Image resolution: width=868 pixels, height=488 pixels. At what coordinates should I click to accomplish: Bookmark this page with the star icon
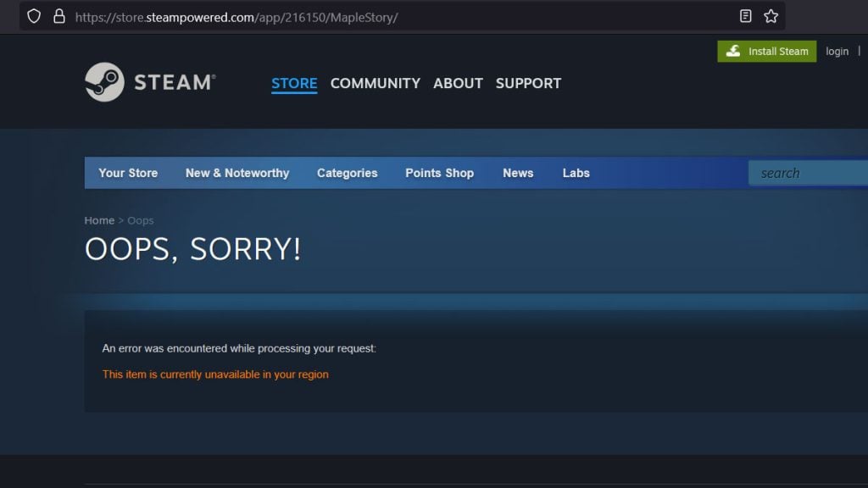pyautogui.click(x=770, y=15)
